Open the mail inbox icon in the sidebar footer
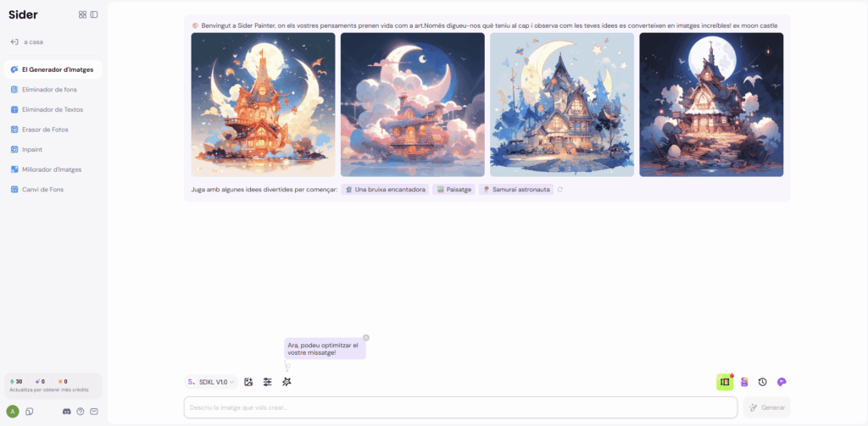The width and height of the screenshot is (868, 426). pos(94,412)
